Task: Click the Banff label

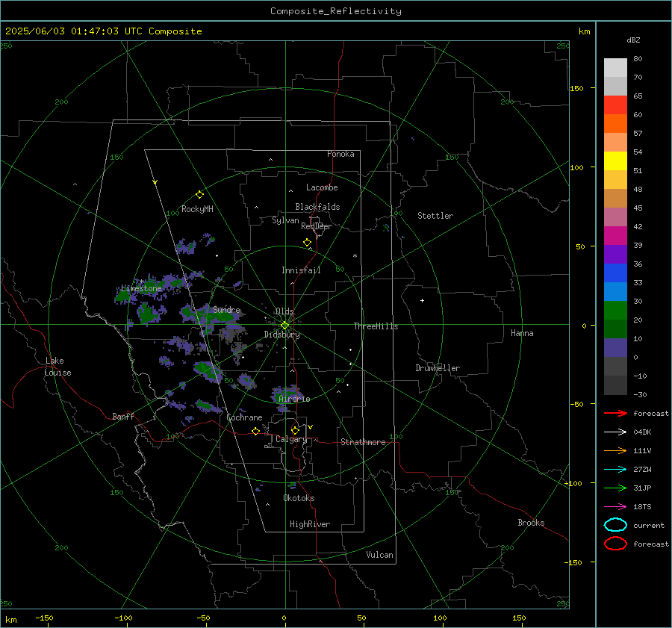Action: [123, 416]
